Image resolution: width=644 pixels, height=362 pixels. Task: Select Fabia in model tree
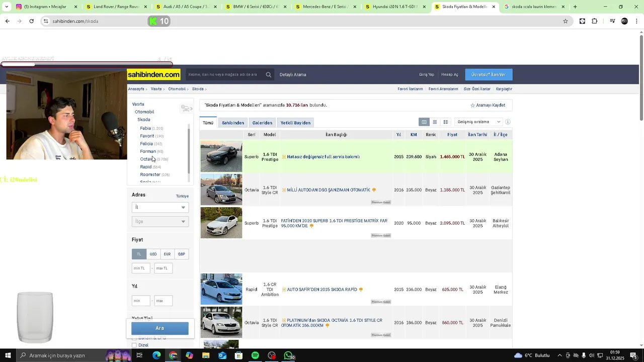pos(145,128)
